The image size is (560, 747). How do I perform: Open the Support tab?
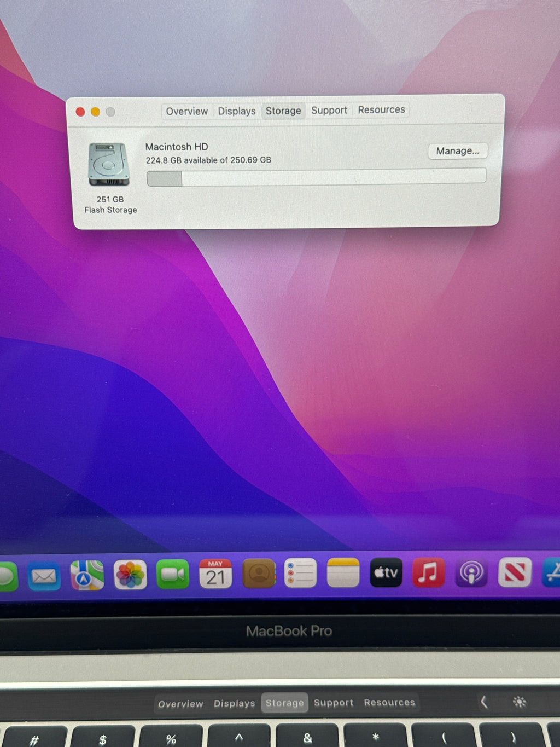329,110
